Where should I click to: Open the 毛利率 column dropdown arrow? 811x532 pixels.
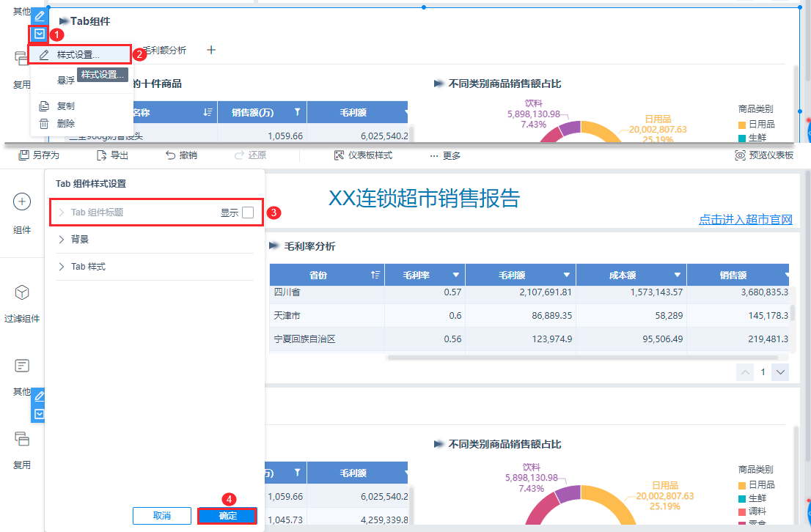click(x=455, y=275)
